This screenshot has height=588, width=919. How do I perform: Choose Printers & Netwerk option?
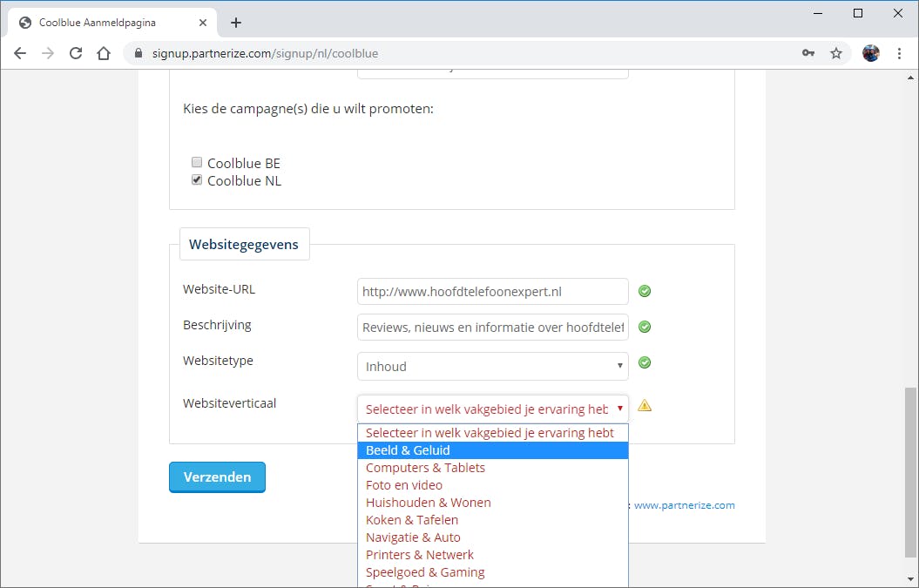[493, 555]
